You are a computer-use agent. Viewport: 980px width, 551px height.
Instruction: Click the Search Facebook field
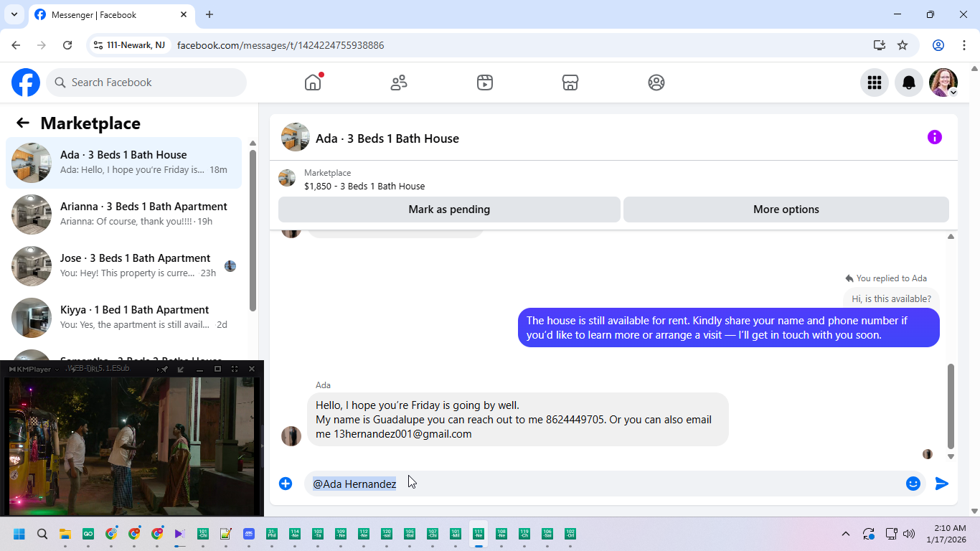point(146,83)
